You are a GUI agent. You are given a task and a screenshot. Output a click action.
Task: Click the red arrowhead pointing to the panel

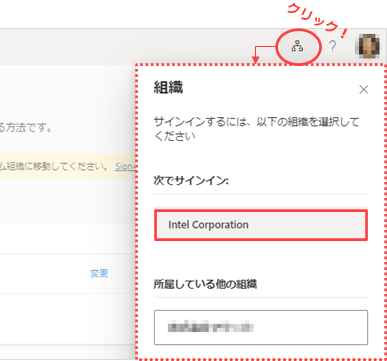coord(255,60)
